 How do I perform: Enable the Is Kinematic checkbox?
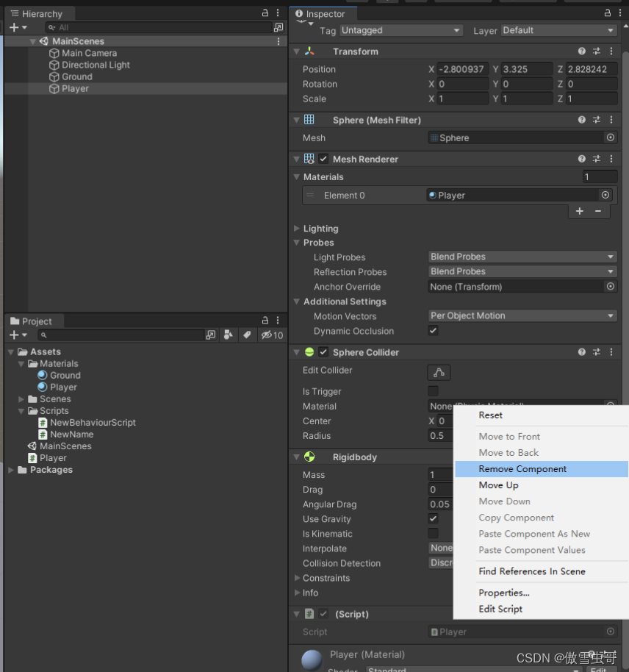point(434,533)
